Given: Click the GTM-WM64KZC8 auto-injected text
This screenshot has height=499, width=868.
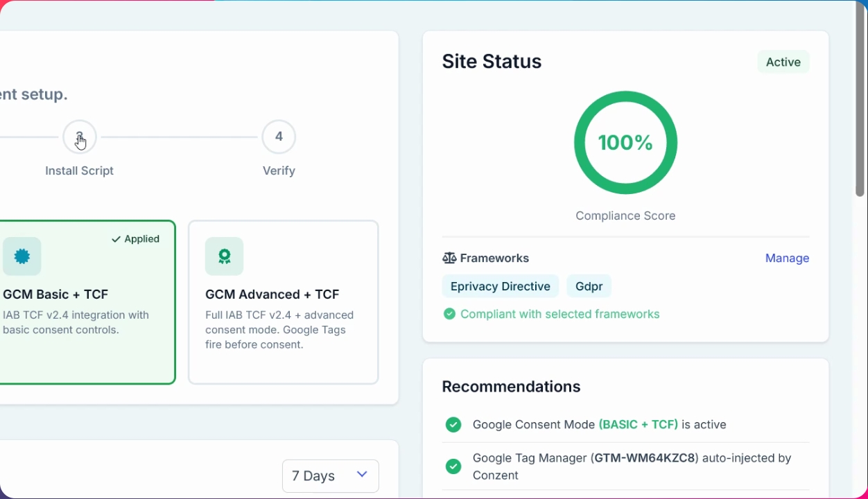Looking at the screenshot, I should [632, 466].
